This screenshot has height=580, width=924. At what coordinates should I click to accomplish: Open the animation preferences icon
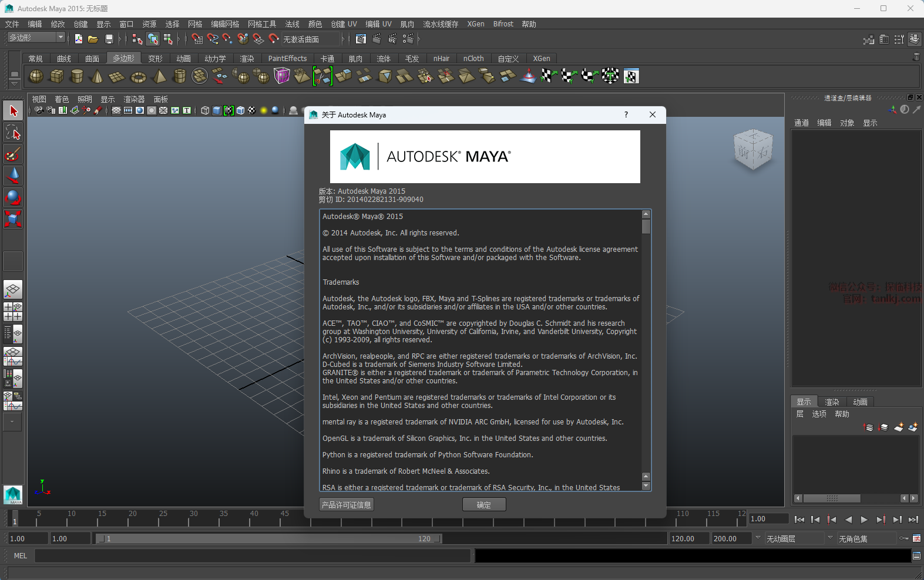(x=916, y=538)
